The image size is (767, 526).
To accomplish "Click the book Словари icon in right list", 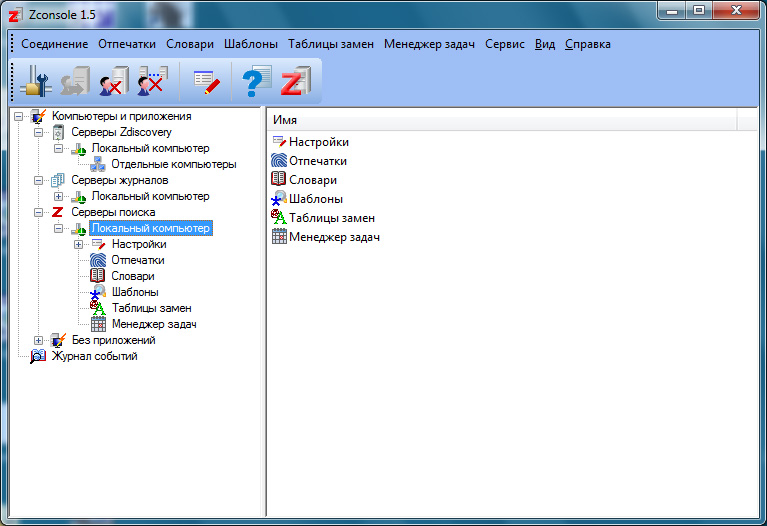I will pyautogui.click(x=279, y=179).
